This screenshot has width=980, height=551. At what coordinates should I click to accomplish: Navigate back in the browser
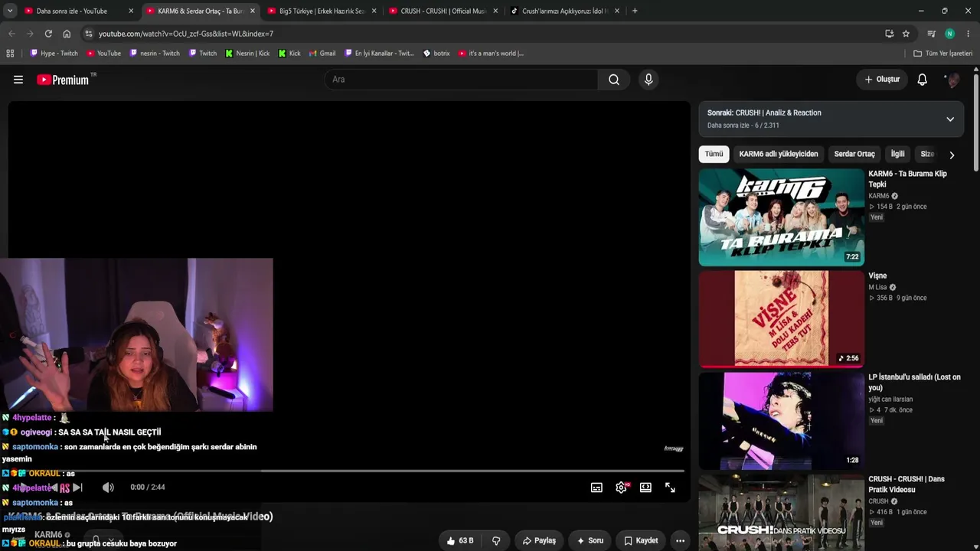(11, 34)
